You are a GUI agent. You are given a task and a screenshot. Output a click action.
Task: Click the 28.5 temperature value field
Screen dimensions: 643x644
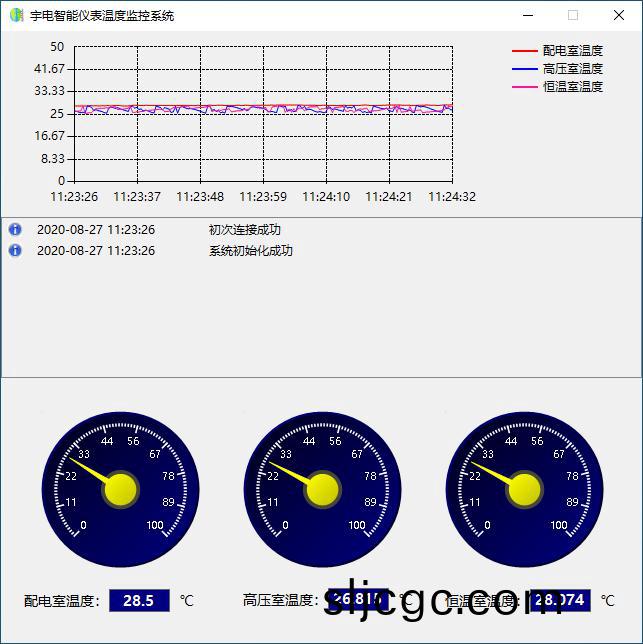[x=139, y=600]
